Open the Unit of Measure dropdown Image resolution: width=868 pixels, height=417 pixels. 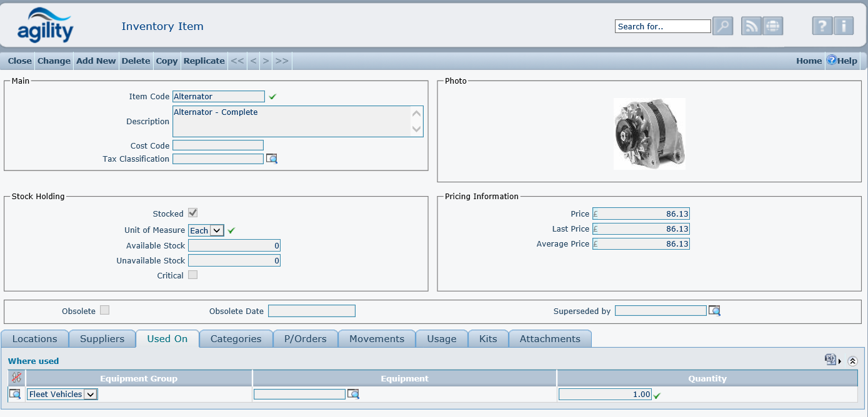216,230
